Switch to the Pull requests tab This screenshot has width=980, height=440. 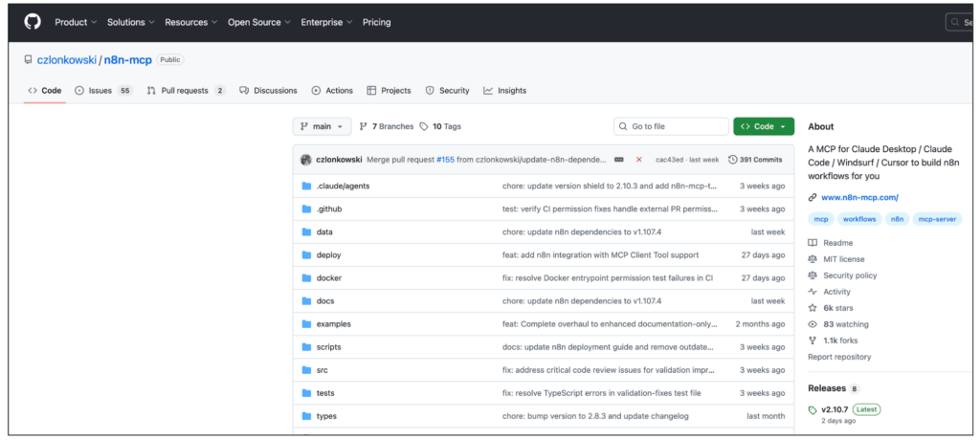coord(186,91)
